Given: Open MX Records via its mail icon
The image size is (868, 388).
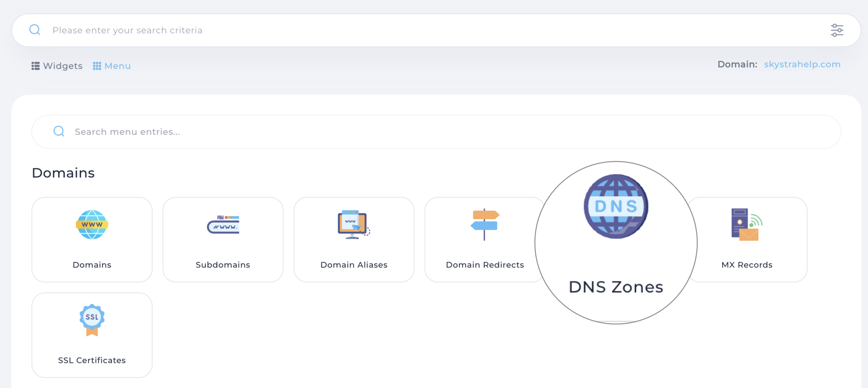Looking at the screenshot, I should point(747,225).
